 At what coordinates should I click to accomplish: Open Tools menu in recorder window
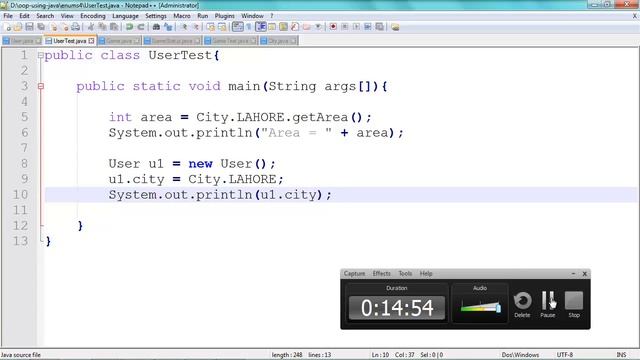405,273
